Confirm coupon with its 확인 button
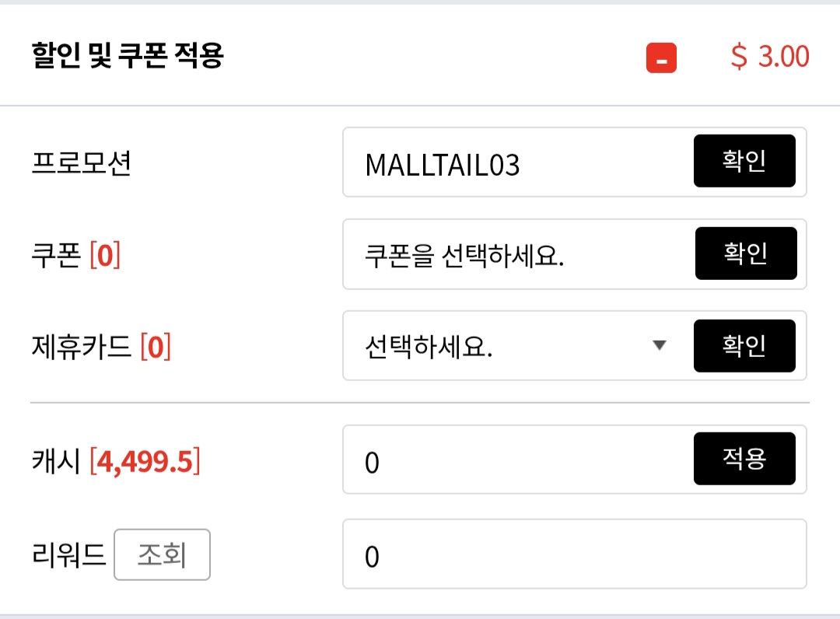This screenshot has height=619, width=840. (745, 254)
